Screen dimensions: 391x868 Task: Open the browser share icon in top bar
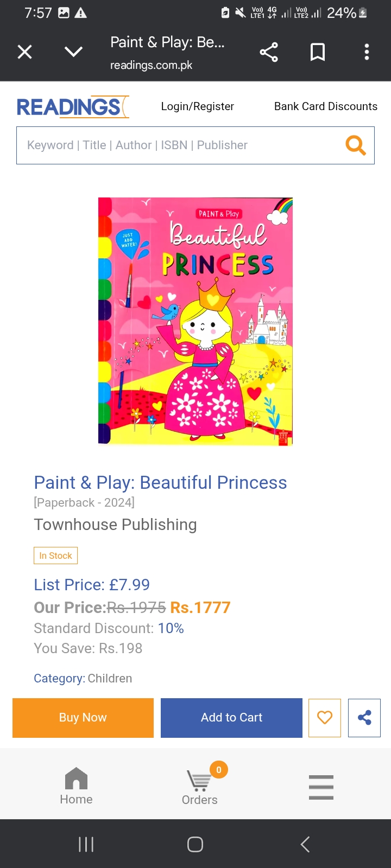pos(269,52)
